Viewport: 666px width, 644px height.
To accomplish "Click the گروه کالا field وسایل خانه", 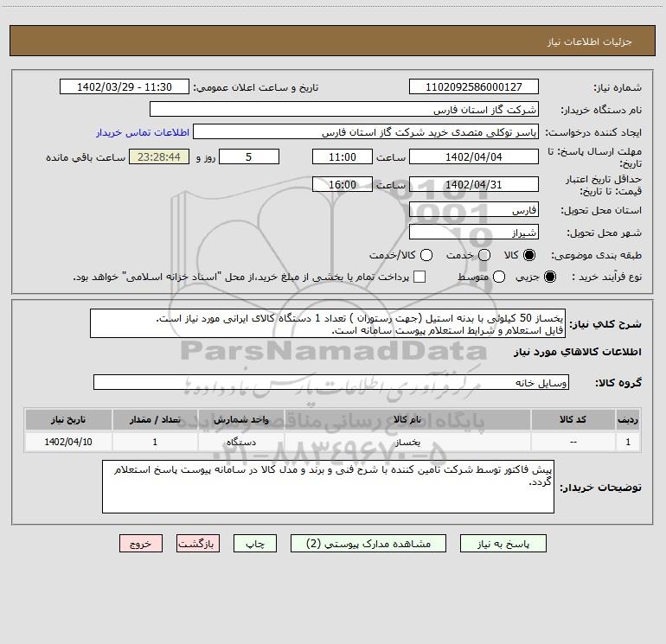I will point(331,382).
